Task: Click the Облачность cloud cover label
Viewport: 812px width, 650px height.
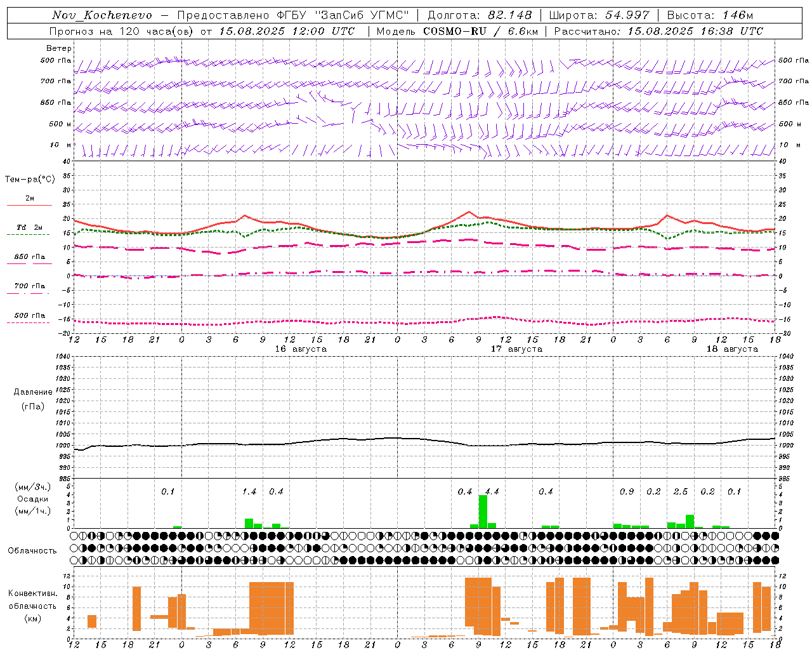Action: click(x=32, y=551)
